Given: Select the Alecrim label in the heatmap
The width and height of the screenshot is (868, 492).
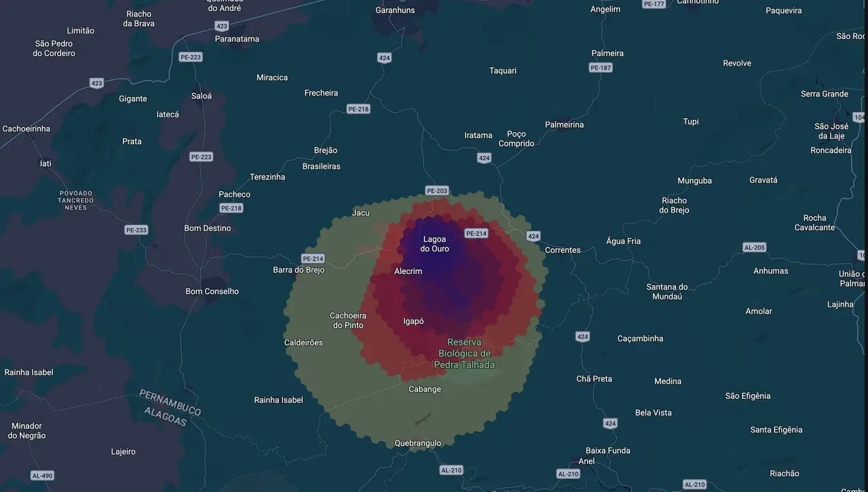Looking at the screenshot, I should [x=408, y=271].
